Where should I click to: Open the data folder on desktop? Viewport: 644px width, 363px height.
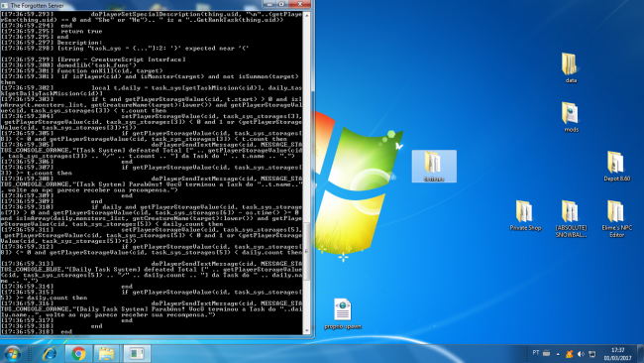(x=570, y=67)
